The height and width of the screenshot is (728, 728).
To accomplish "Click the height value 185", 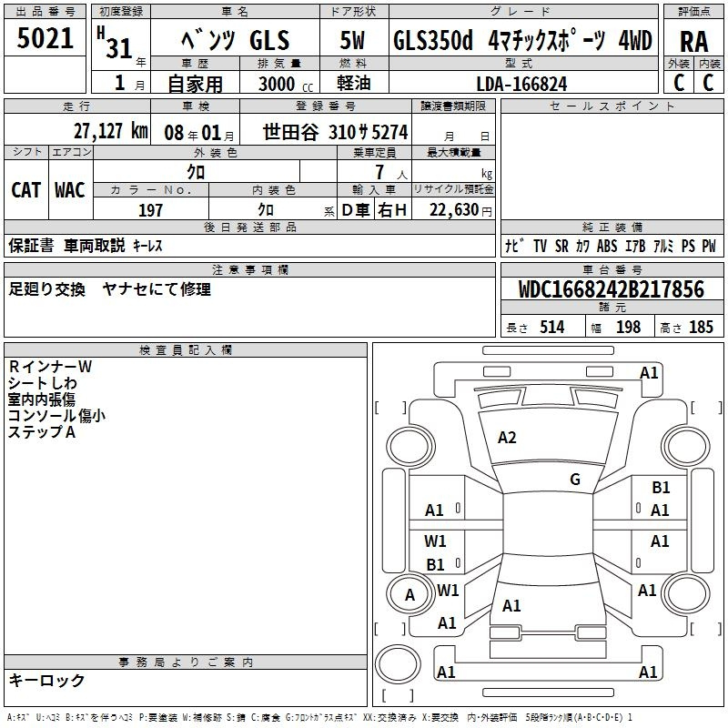I will point(701,327).
